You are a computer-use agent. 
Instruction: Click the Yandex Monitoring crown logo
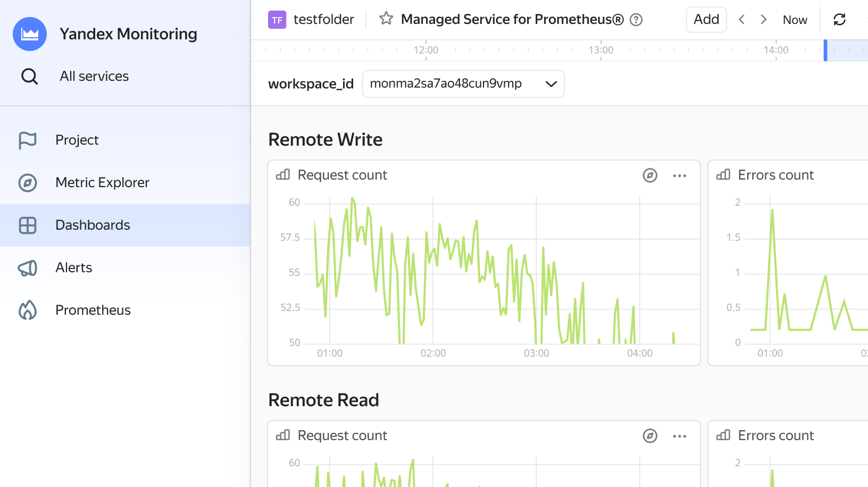pos(30,34)
